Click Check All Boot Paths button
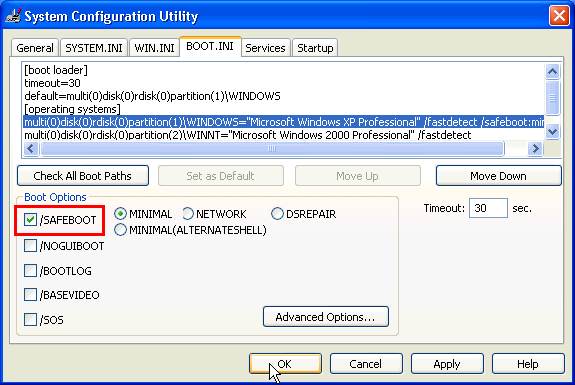 [83, 176]
